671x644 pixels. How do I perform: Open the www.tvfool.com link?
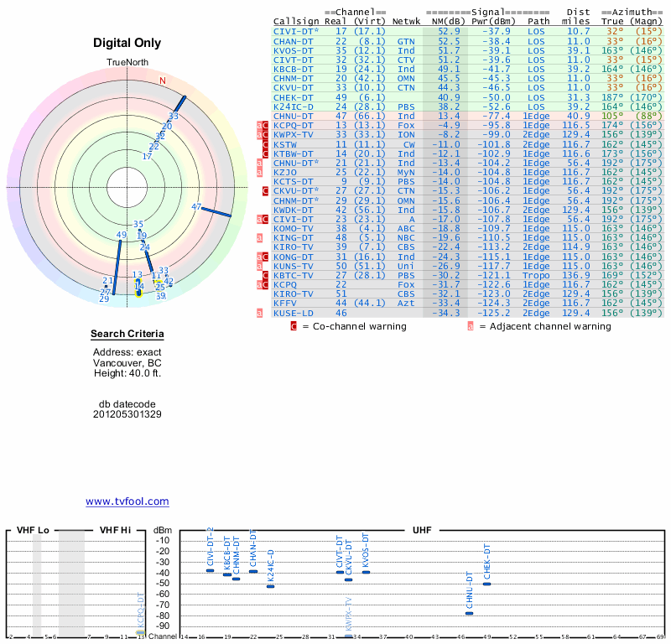127,501
